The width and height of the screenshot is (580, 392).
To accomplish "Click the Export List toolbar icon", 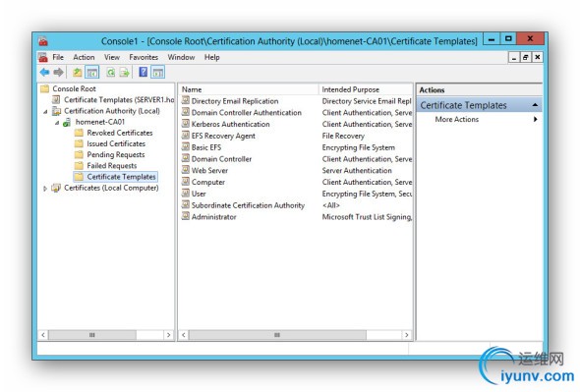I will (124, 72).
